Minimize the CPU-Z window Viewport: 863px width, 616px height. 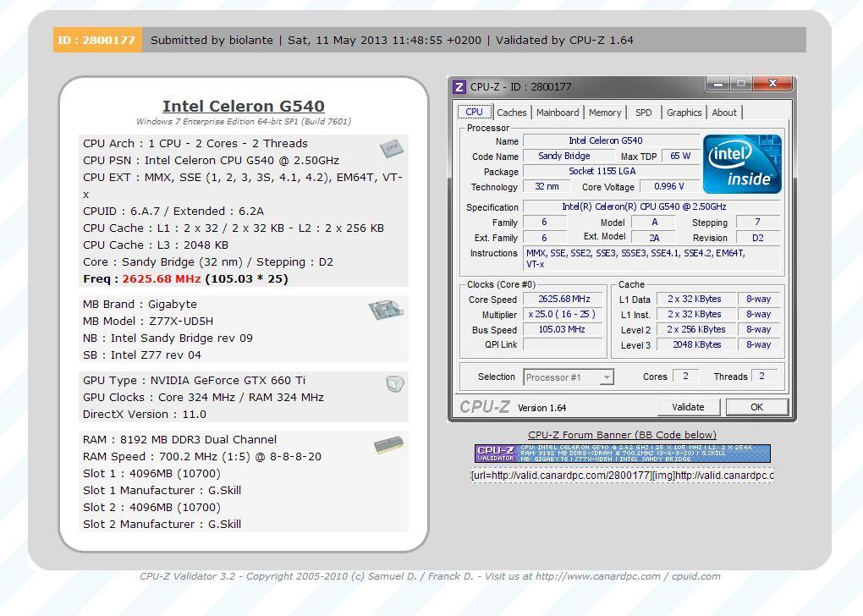point(718,84)
